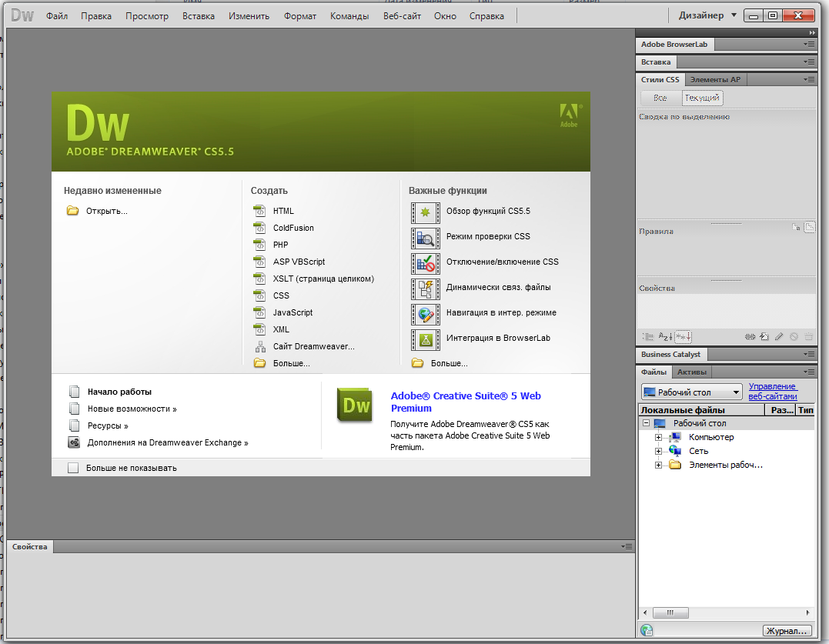Select the Все CSS view button
The width and height of the screenshot is (829, 644).
(660, 98)
